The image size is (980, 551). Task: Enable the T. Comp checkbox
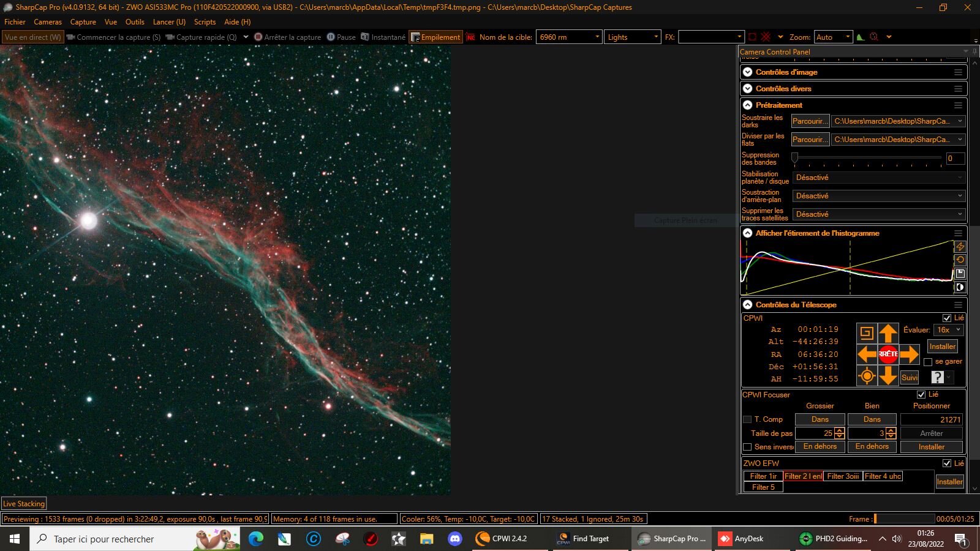pos(747,419)
